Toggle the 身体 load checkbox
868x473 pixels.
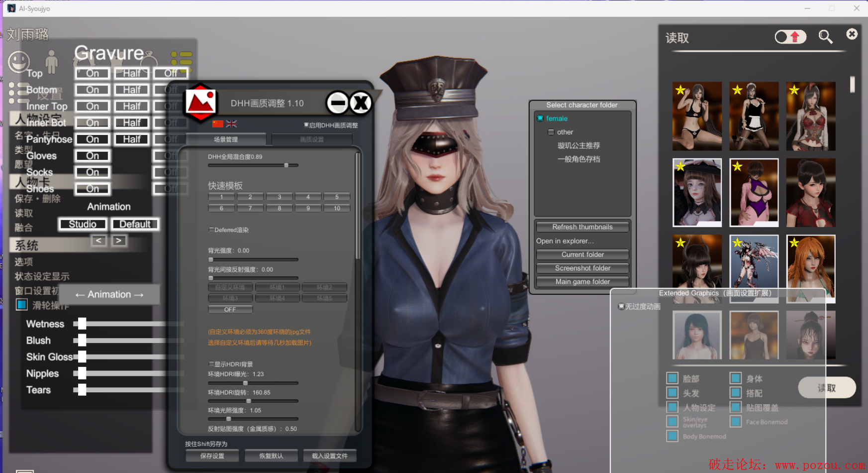[736, 378]
